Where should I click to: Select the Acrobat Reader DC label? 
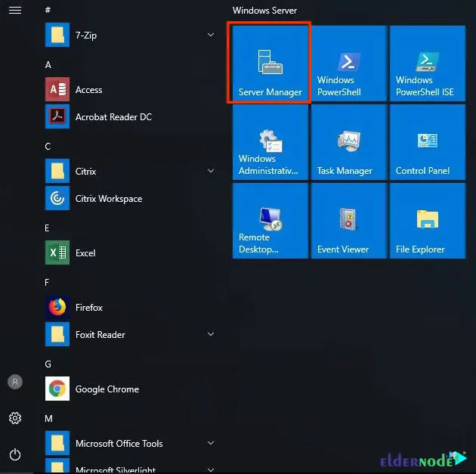113,117
